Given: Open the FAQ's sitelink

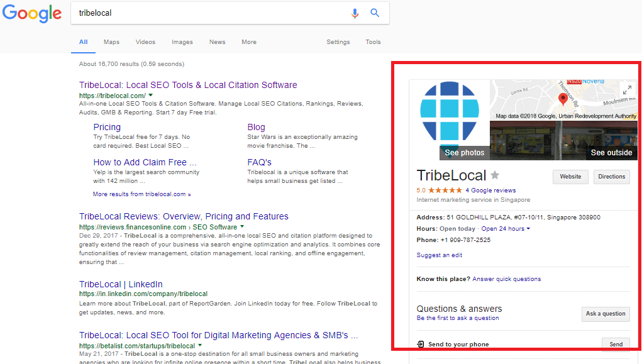Looking at the screenshot, I should [259, 162].
